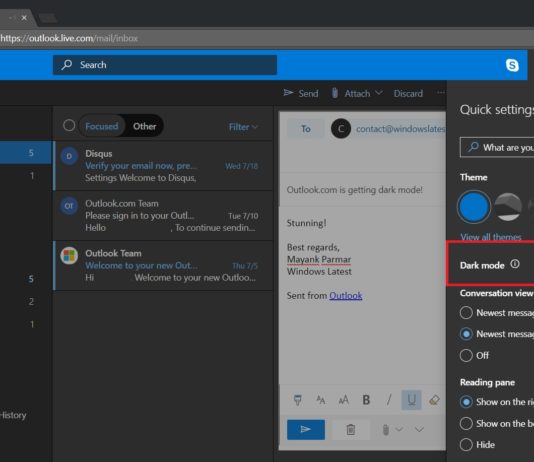Image resolution: width=534 pixels, height=462 pixels.
Task: Choose the blue theme swatch
Action: pyautogui.click(x=474, y=207)
